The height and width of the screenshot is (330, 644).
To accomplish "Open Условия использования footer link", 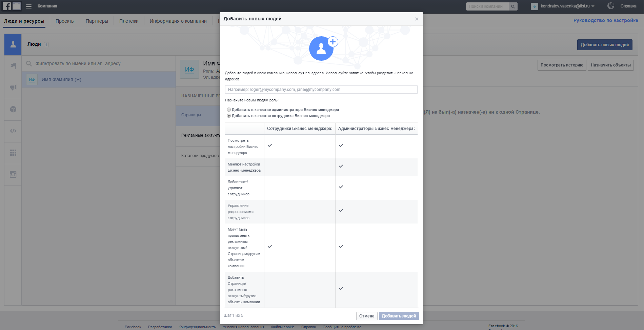I will click(243, 327).
